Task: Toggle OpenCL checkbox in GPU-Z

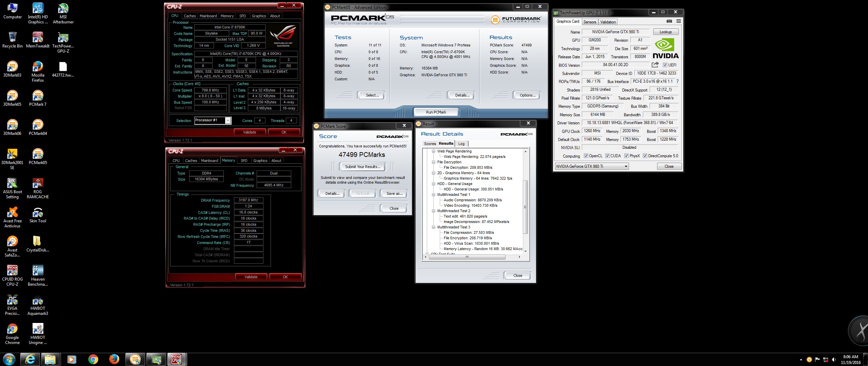Action: (586, 156)
